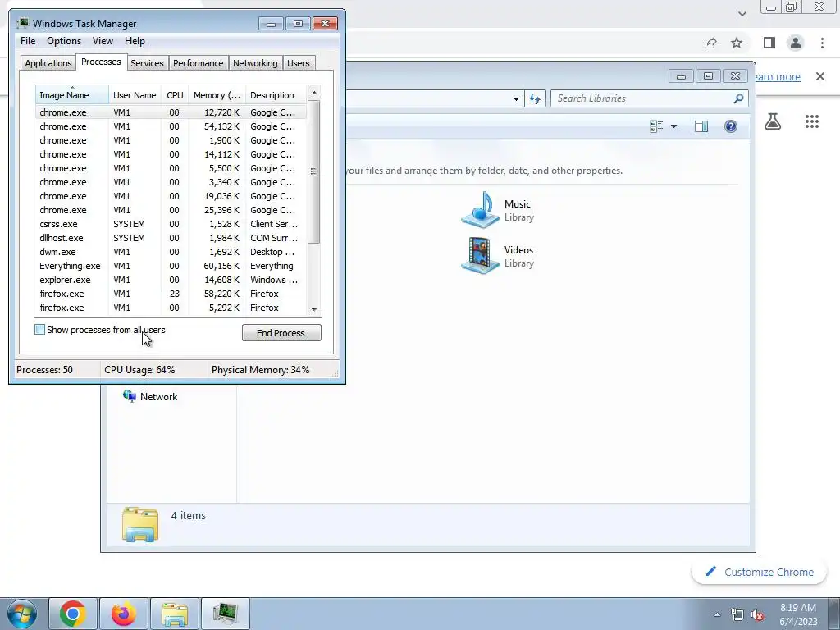Click the taskbar clock showing 8:19 AM
840x630 pixels.
pyautogui.click(x=798, y=614)
